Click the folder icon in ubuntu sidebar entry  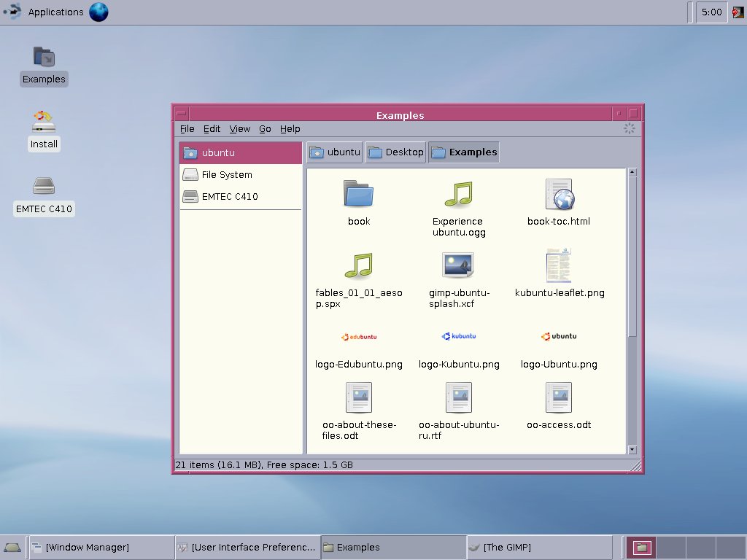pyautogui.click(x=190, y=153)
